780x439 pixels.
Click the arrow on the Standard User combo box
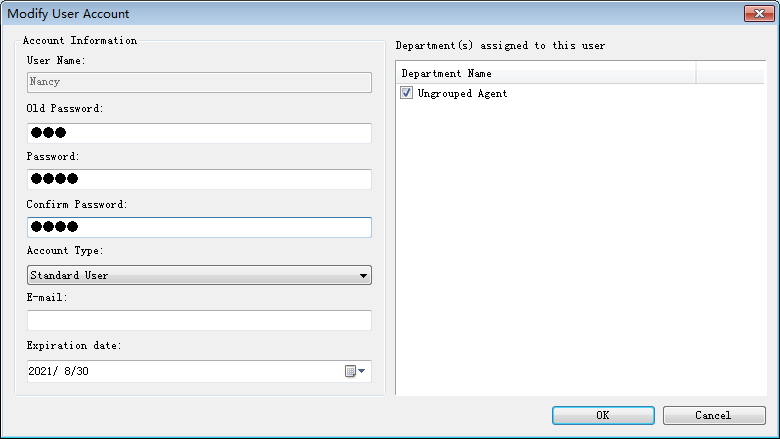tap(363, 275)
